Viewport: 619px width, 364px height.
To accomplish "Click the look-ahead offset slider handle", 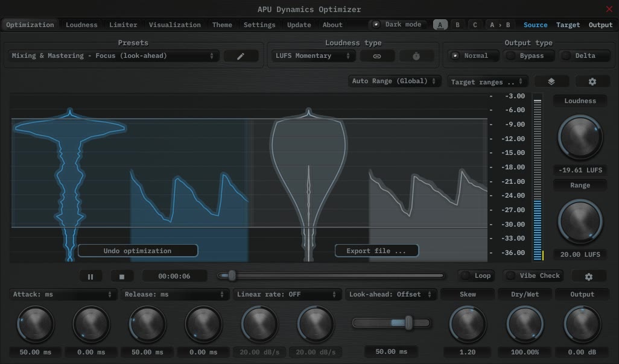I will point(408,322).
